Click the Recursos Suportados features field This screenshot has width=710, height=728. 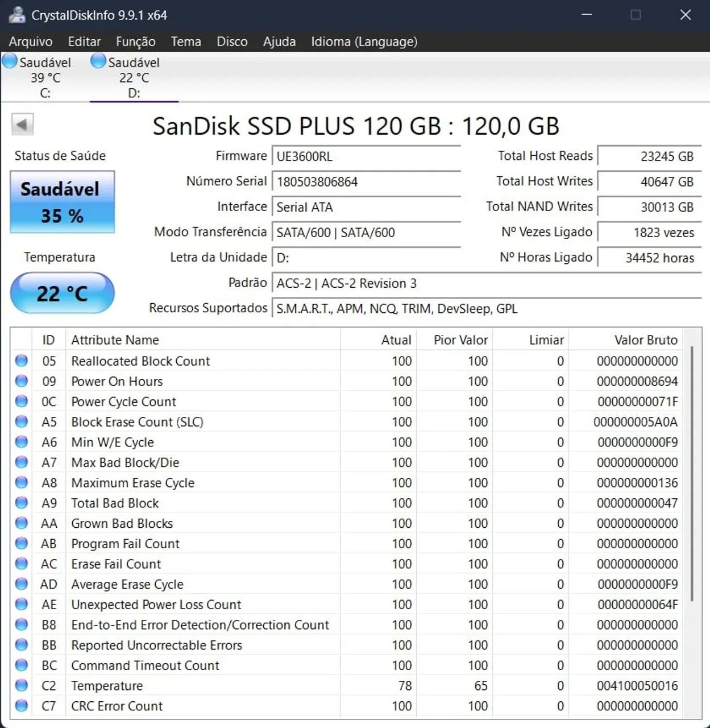[x=487, y=309]
